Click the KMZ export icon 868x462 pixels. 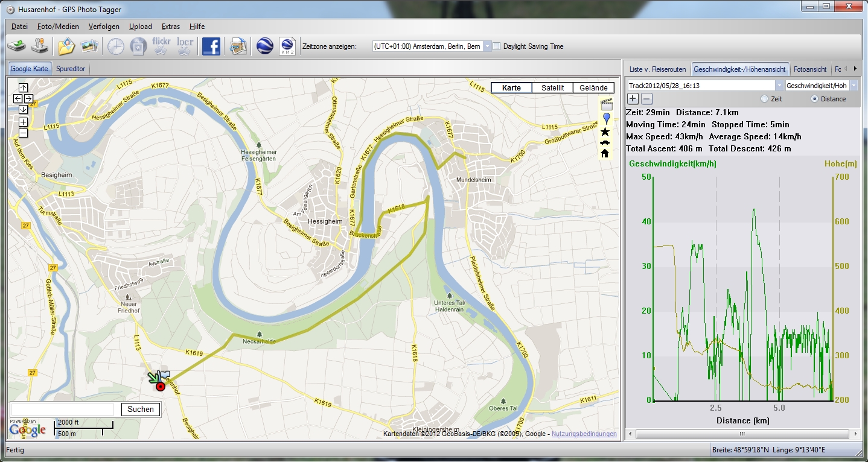click(x=287, y=46)
